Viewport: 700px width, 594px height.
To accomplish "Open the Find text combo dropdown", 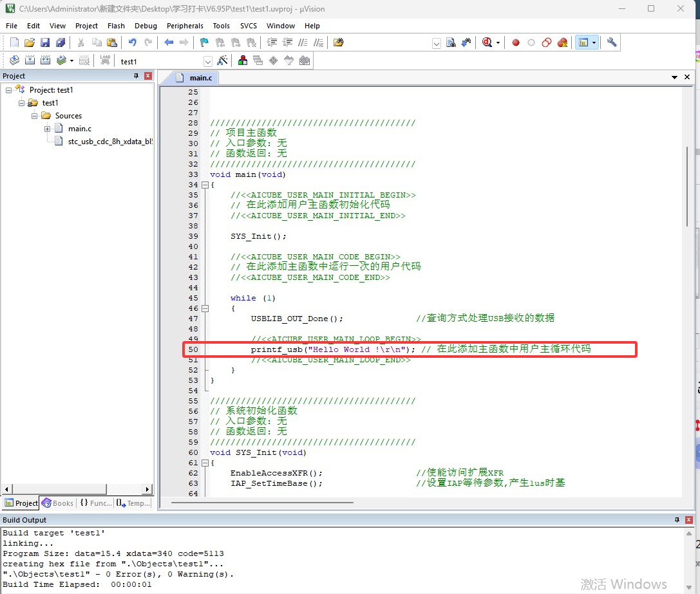I will pyautogui.click(x=437, y=43).
